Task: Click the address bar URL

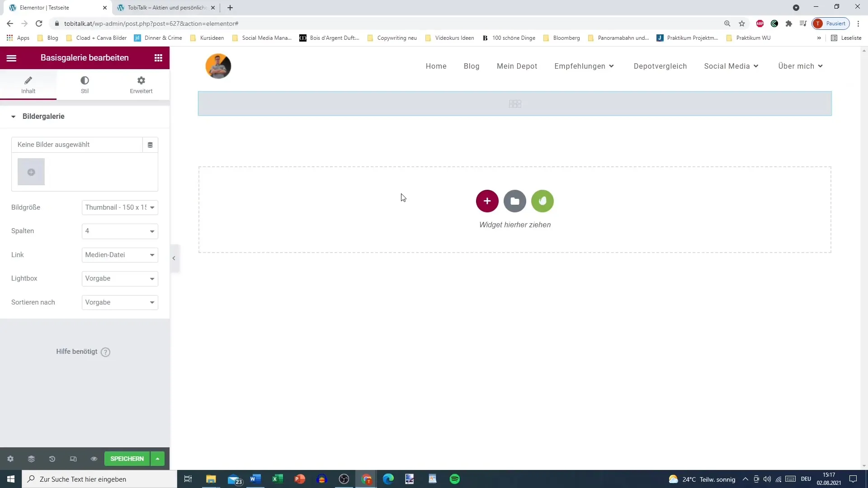Action: click(151, 23)
